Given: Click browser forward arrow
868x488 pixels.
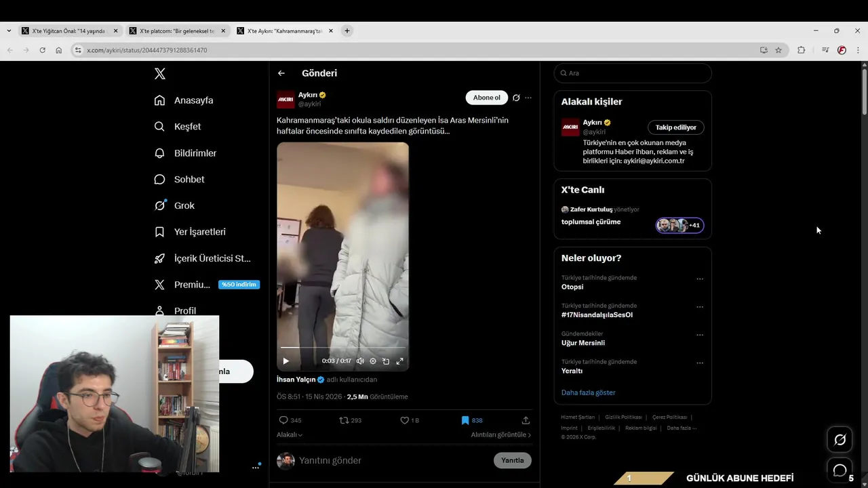Looking at the screenshot, I should (x=26, y=50).
